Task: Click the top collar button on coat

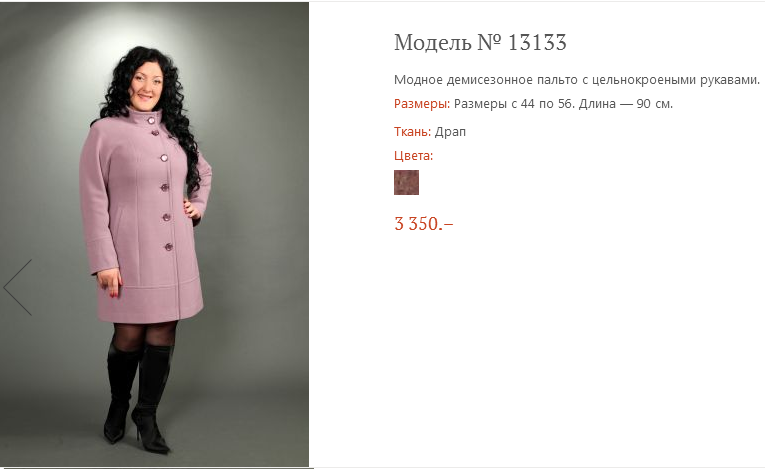Action: 151,120
